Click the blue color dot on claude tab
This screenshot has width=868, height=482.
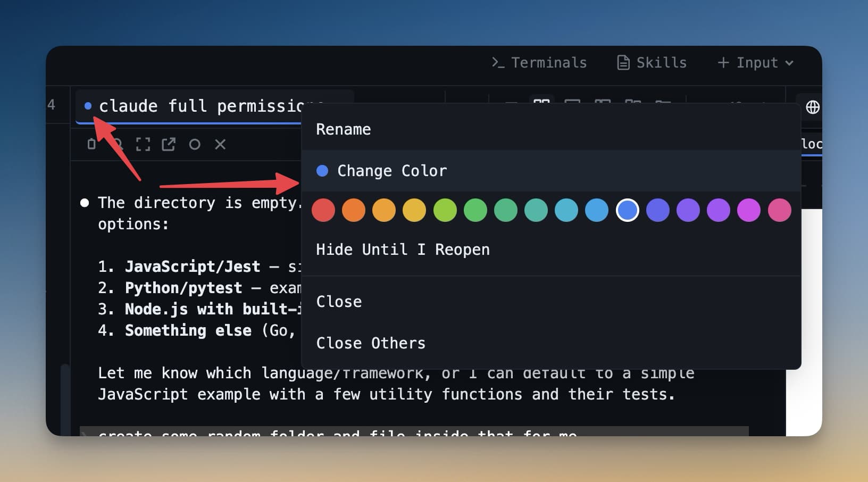click(88, 106)
